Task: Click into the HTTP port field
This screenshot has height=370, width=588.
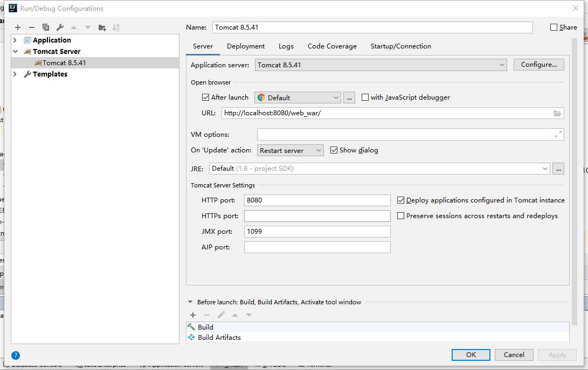Action: point(317,200)
